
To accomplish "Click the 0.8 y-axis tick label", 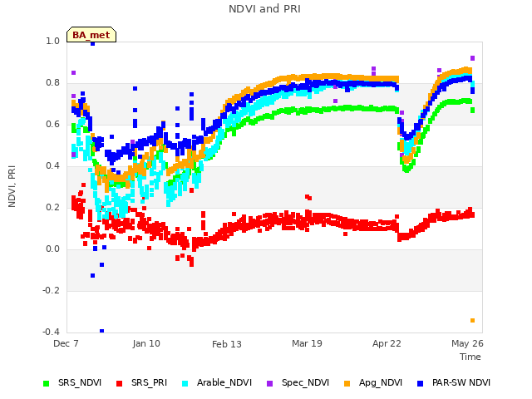I will click(x=52, y=83).
